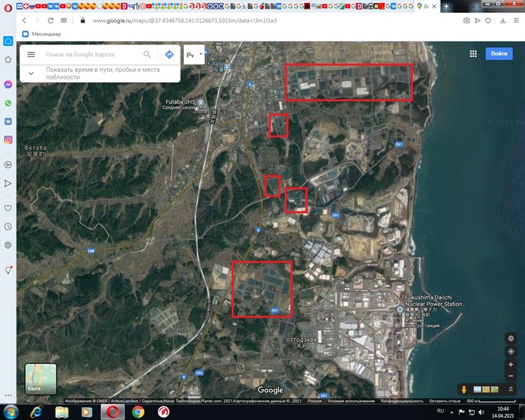Go back to the previous page
525x420 pixels.
coord(24,20)
